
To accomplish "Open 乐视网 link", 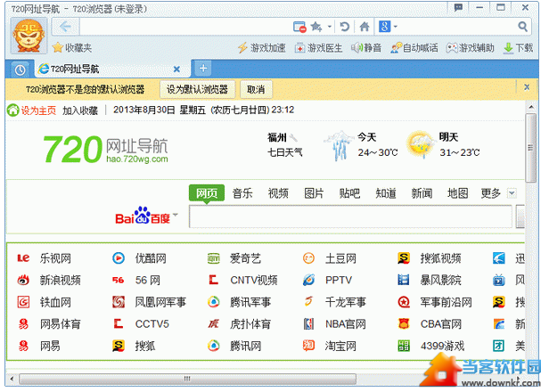I will (55, 258).
